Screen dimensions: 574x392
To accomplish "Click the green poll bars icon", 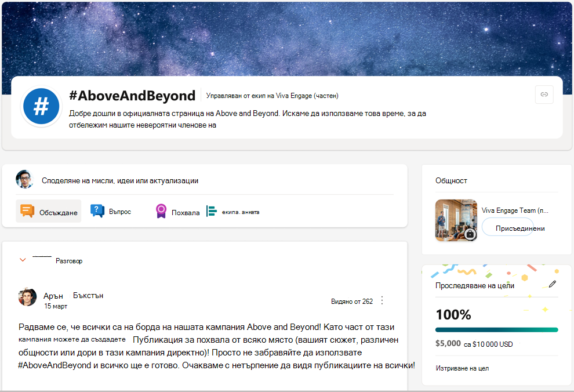I will 211,211.
